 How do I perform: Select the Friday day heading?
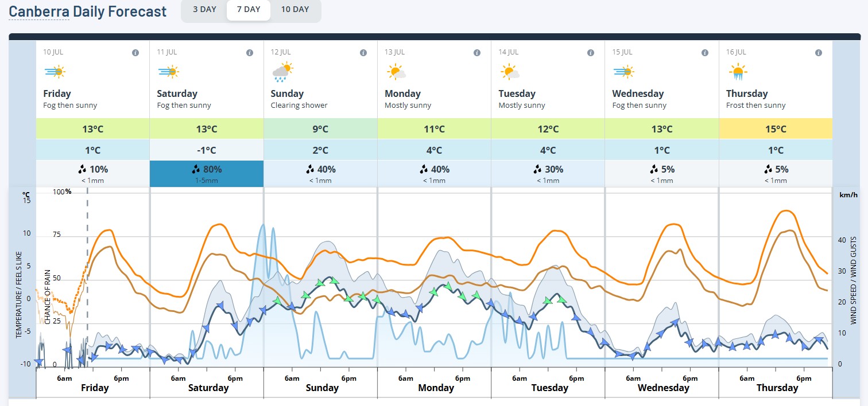57,93
